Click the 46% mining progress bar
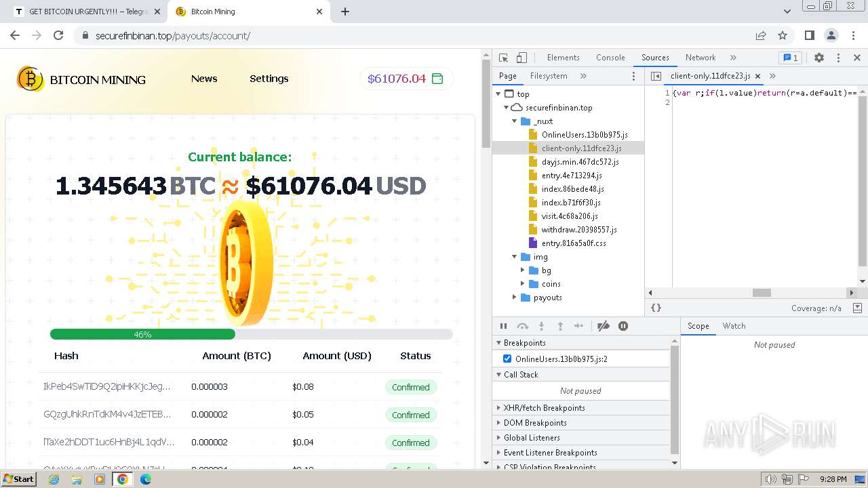This screenshot has height=488, width=868. [x=251, y=334]
